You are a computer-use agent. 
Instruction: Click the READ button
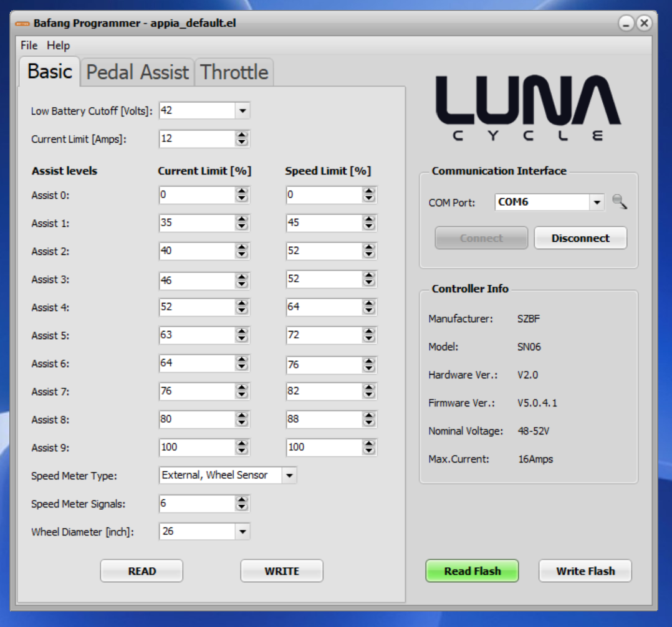[x=142, y=571]
